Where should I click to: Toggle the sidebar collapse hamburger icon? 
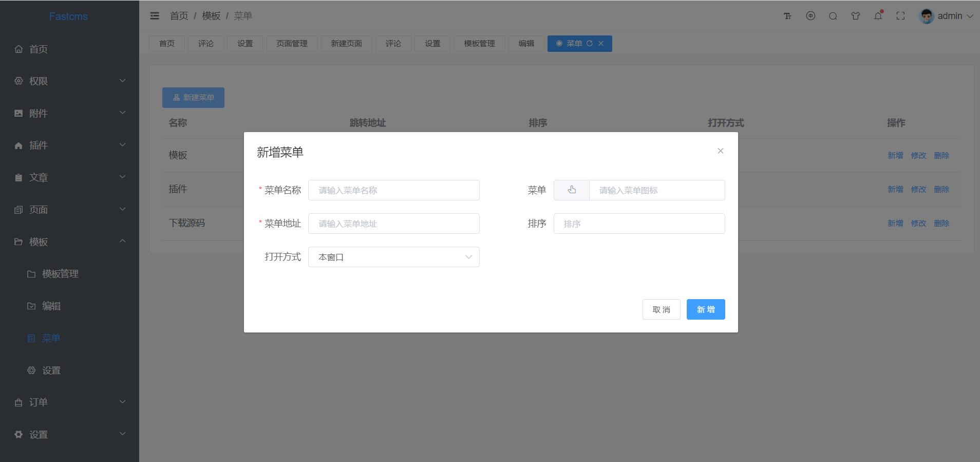click(155, 16)
